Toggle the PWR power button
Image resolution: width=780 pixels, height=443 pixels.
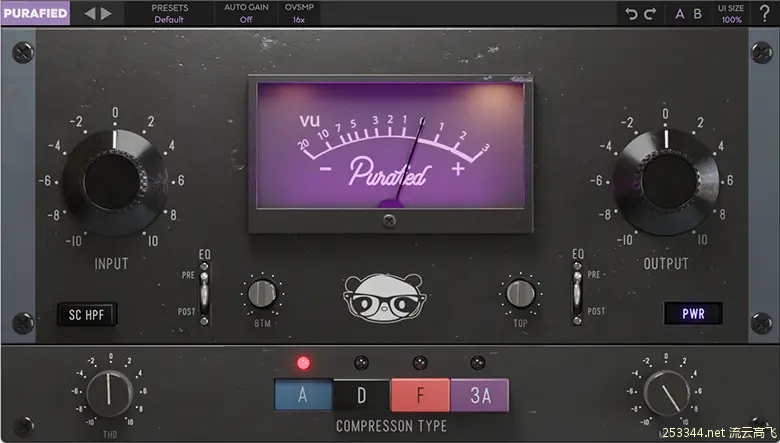(x=693, y=314)
